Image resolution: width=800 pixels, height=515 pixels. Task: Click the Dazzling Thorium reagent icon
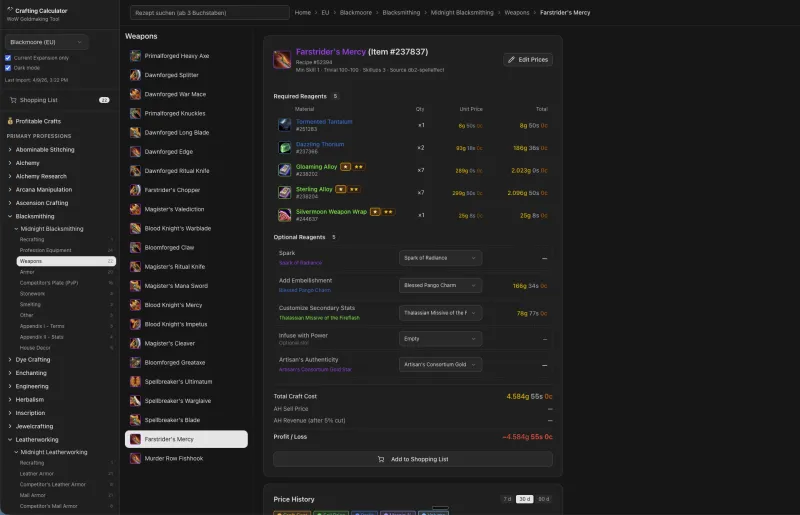(x=284, y=148)
